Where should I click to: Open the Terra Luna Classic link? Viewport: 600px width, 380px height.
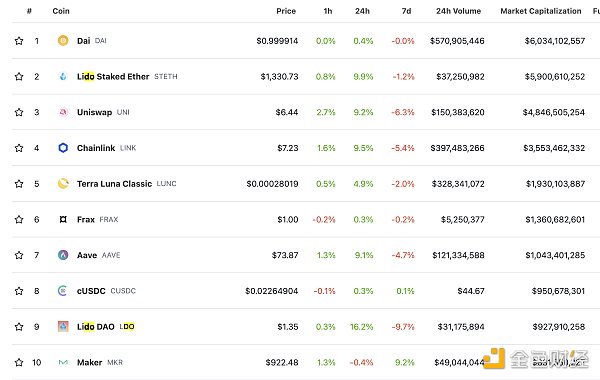pyautogui.click(x=114, y=184)
